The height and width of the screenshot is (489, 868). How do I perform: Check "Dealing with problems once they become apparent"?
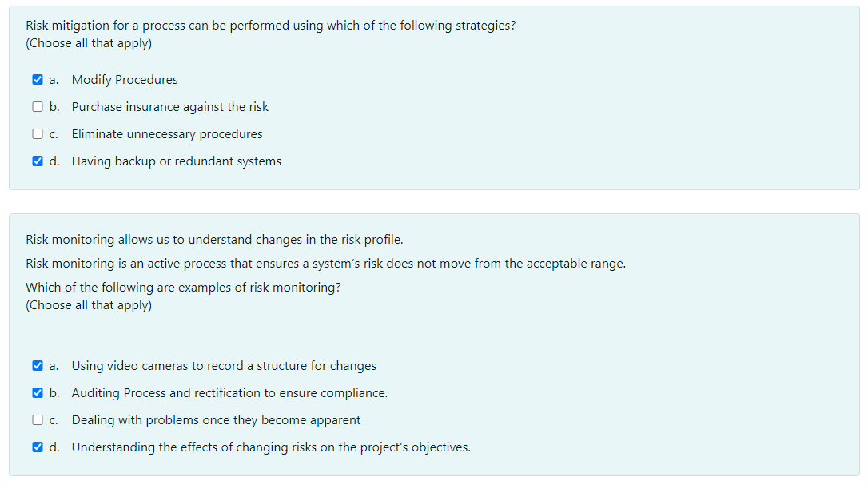point(37,419)
